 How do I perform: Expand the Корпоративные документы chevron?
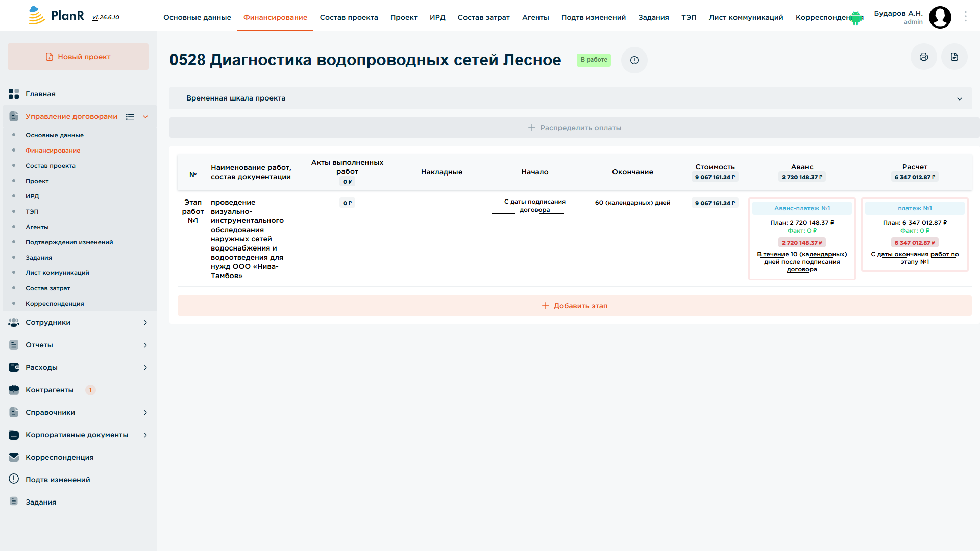pyautogui.click(x=145, y=435)
